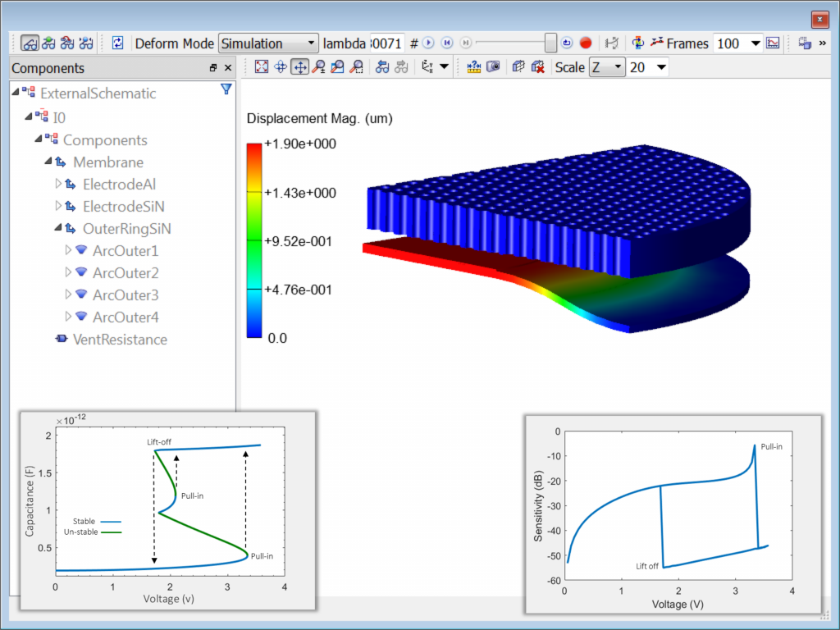This screenshot has width=840, height=630.
Task: Open the axes orientation dropdown arrow
Action: pos(444,67)
